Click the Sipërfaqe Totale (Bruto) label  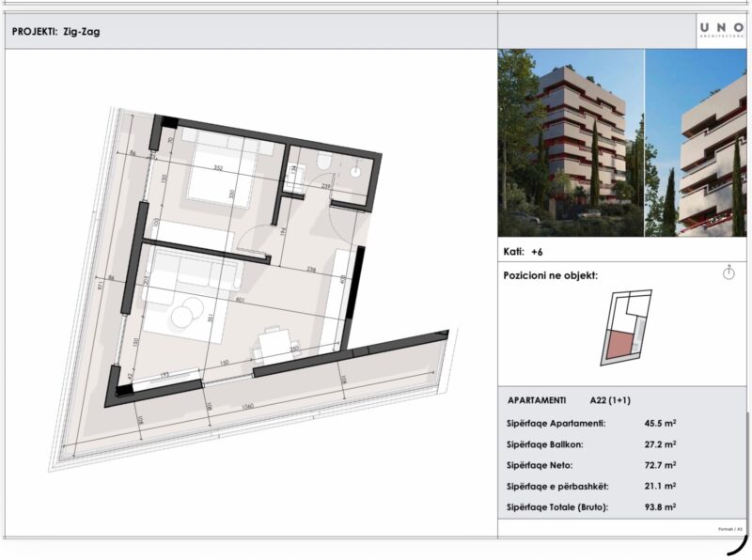point(557,507)
